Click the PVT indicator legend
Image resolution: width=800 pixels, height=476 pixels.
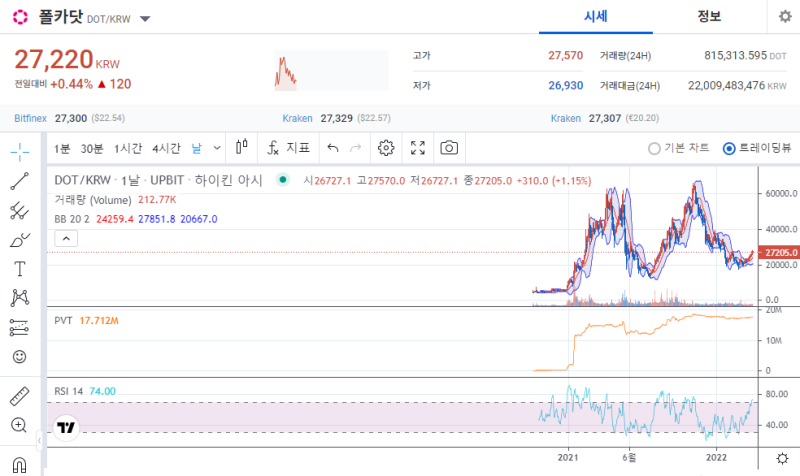click(x=86, y=320)
